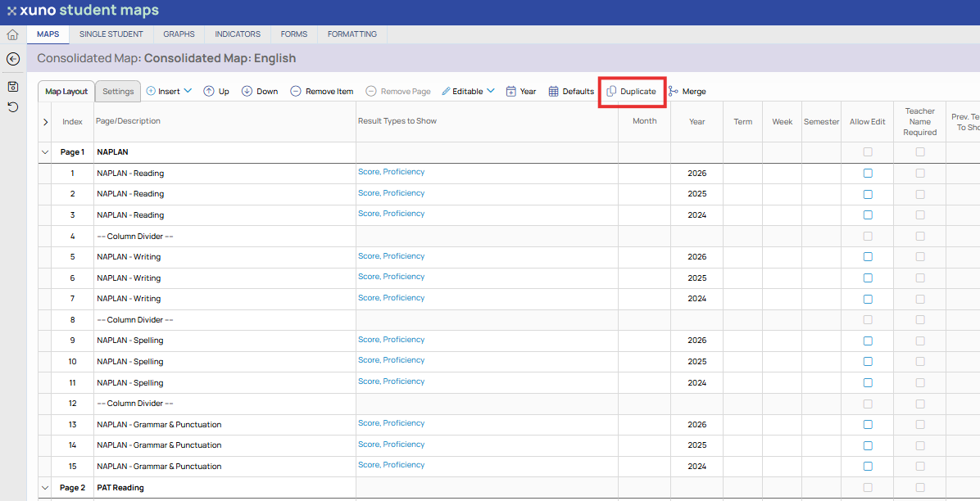Switch to the Single Student tab

(x=111, y=34)
